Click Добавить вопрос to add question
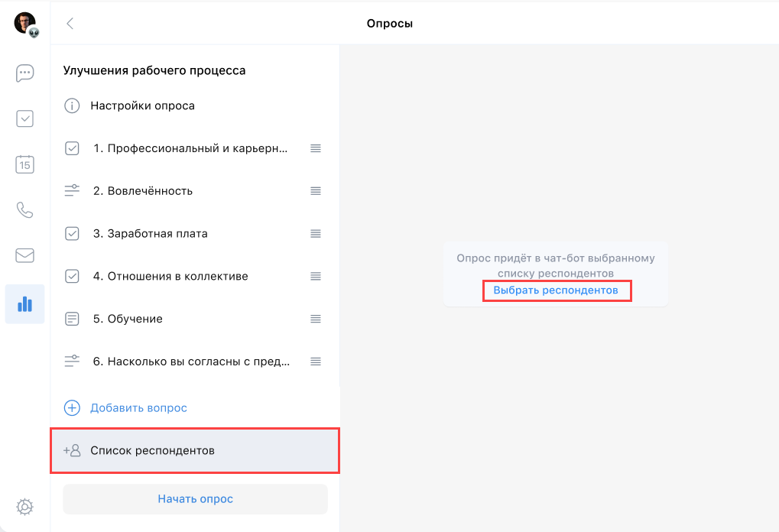The width and height of the screenshot is (779, 532). point(138,408)
